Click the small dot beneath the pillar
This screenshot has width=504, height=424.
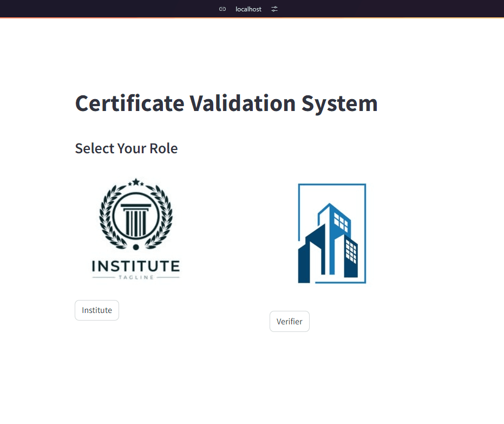click(x=136, y=247)
